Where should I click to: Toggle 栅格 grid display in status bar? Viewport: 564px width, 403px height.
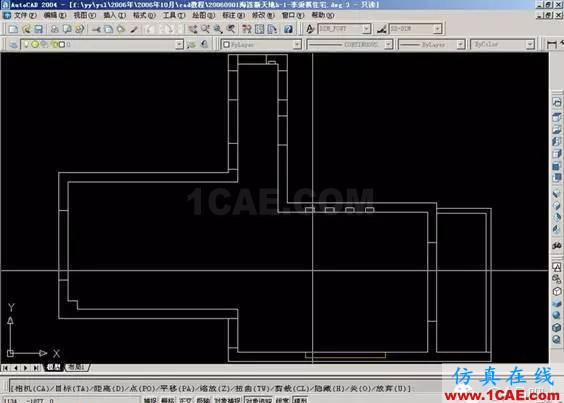point(167,400)
